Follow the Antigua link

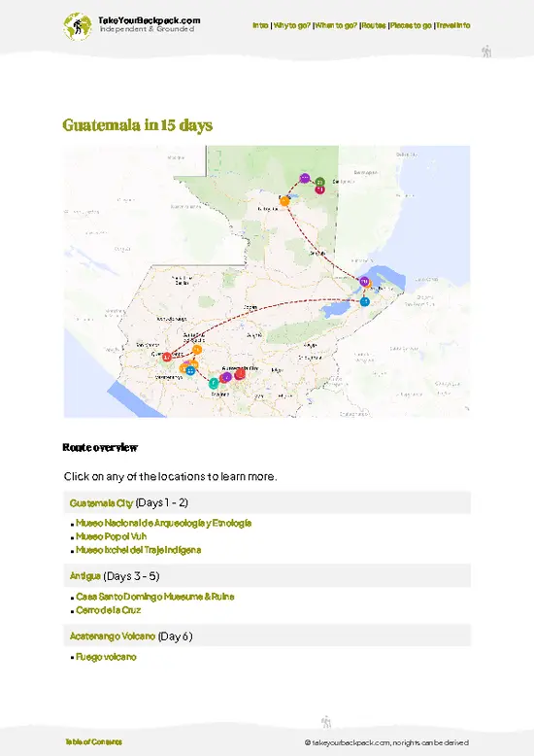pyautogui.click(x=84, y=576)
